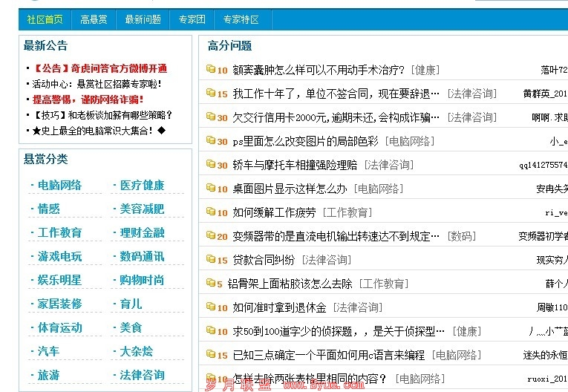Select the 法律咨询 category in sidebar
This screenshot has height=392, width=568.
pyautogui.click(x=142, y=375)
